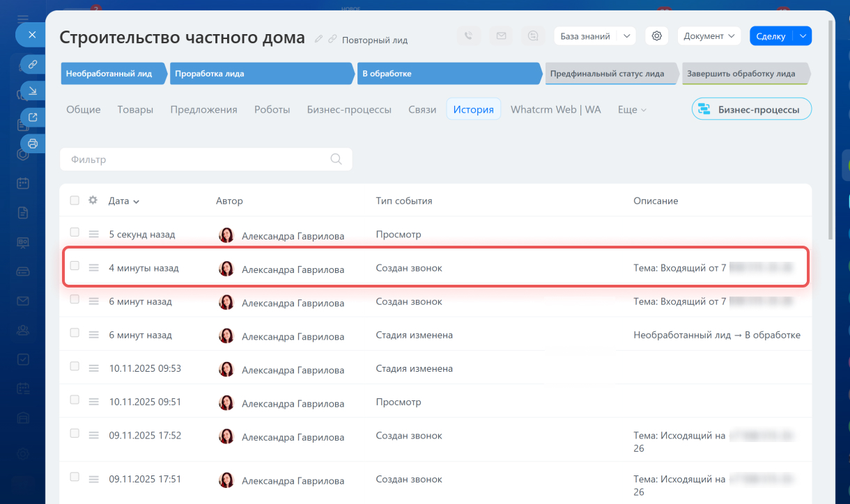Open grid settings gear next to Дата column

pos(93,200)
